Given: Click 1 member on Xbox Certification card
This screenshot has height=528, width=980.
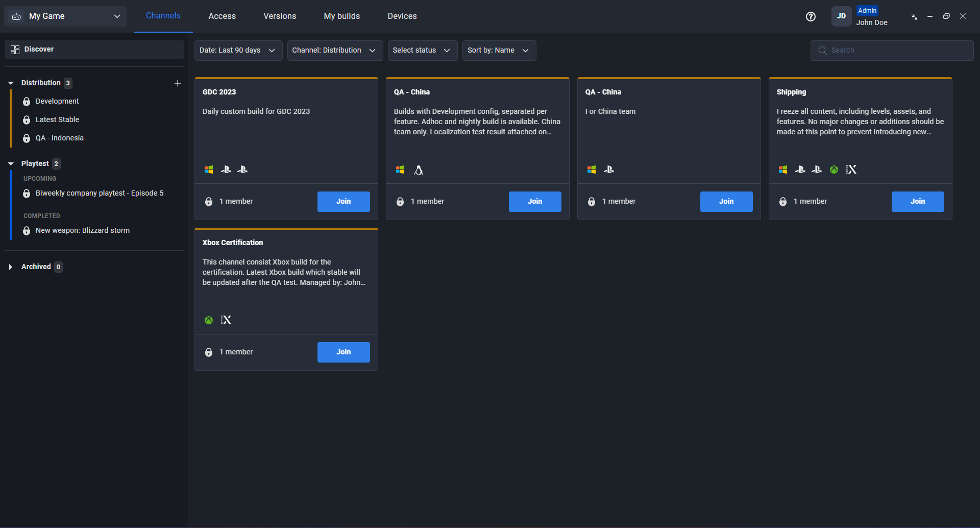Looking at the screenshot, I should tap(236, 352).
